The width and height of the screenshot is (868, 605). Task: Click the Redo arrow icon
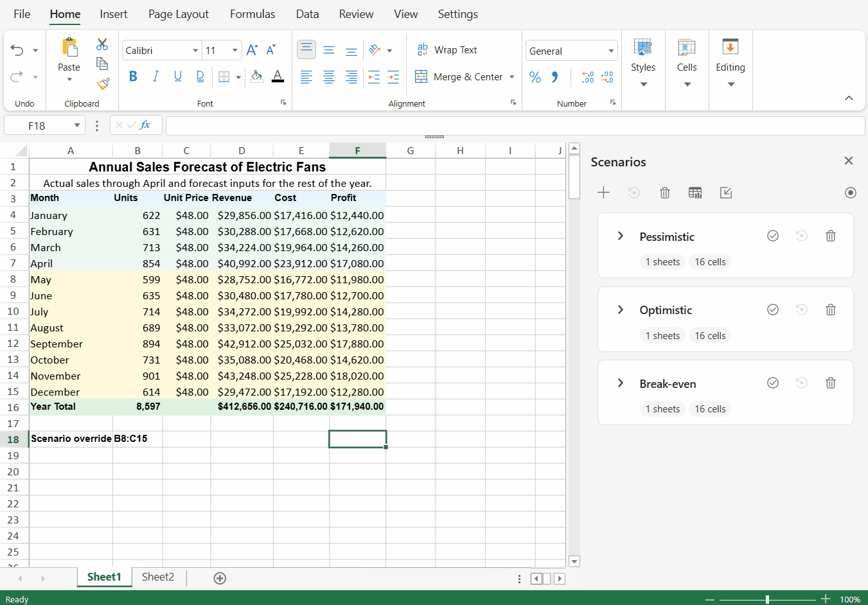point(17,76)
